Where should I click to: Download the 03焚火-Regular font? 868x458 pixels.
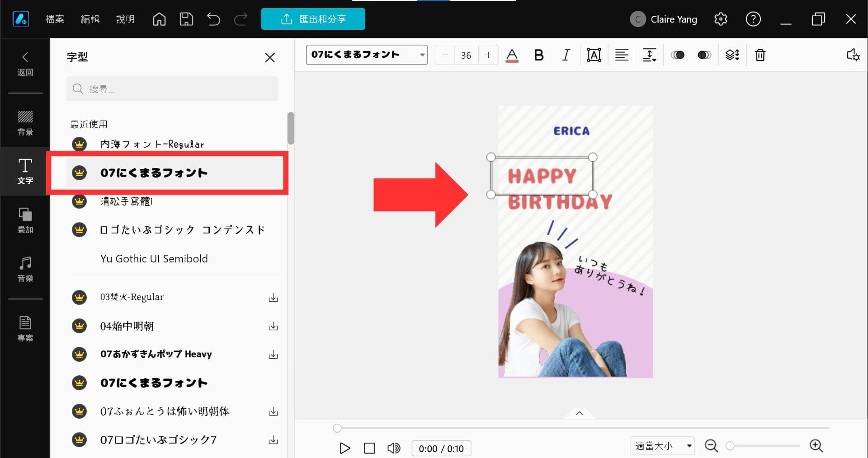point(273,298)
